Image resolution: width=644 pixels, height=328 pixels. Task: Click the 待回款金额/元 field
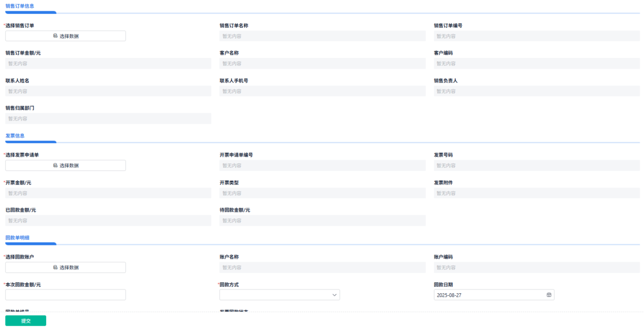click(x=323, y=220)
